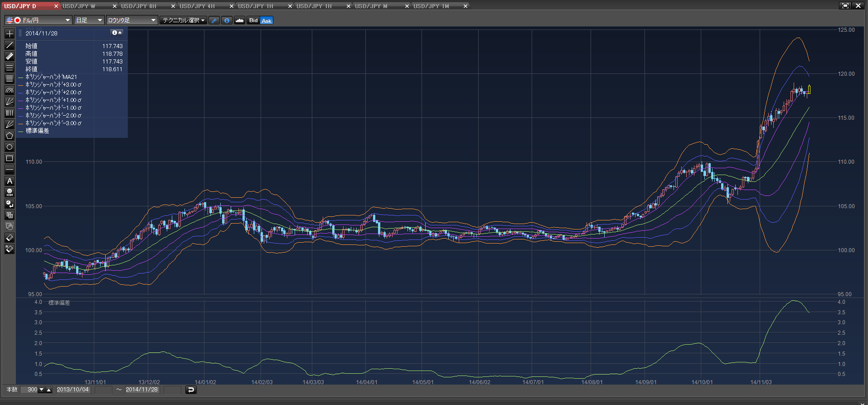Click the copy drawings tool
Viewport: 868px width, 405px height.
[10, 215]
